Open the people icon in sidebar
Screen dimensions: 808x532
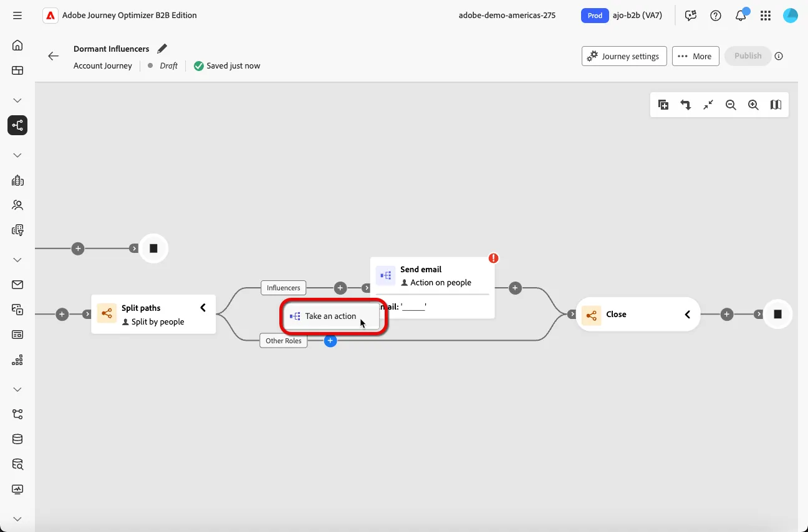coord(17,205)
